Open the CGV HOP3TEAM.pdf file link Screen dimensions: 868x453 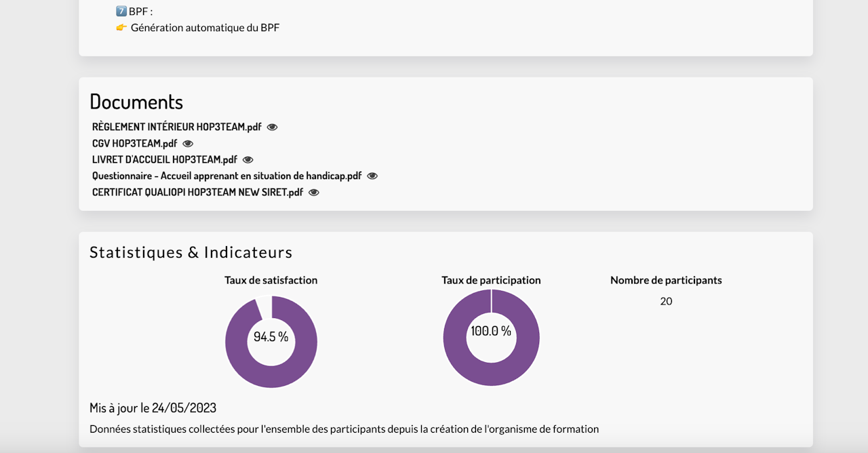pos(134,143)
